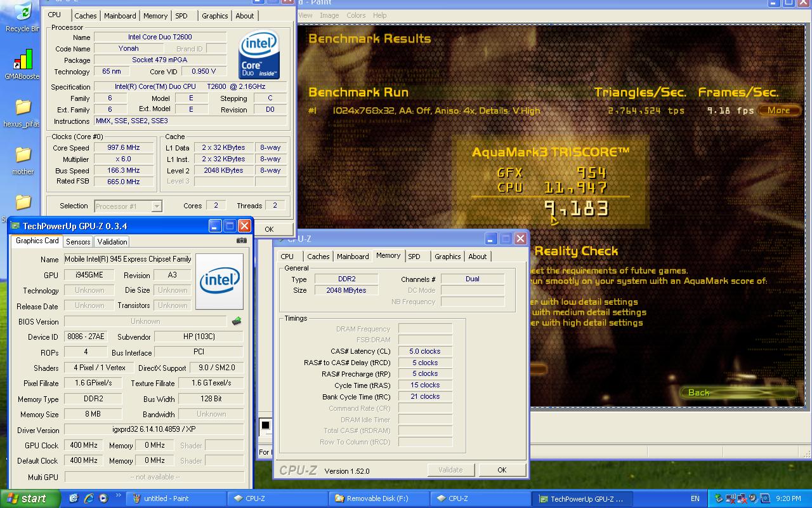Open the View menu in Paint
Viewport: 812px width, 508px height.
pyautogui.click(x=305, y=15)
